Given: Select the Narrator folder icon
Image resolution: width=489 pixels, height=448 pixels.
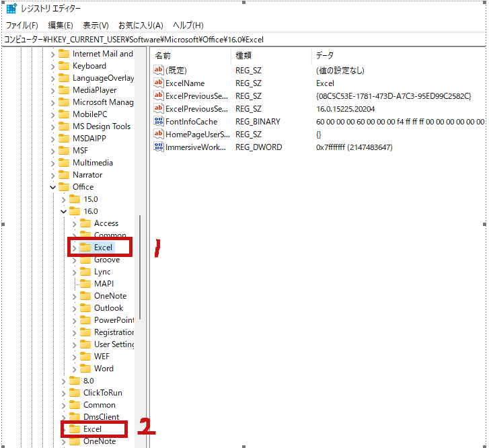Looking at the screenshot, I should pos(64,175).
